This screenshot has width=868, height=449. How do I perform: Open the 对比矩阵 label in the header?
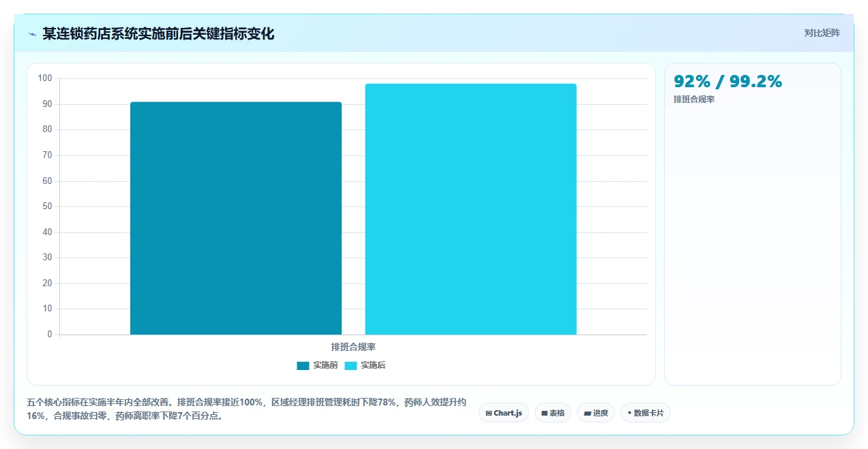(822, 33)
